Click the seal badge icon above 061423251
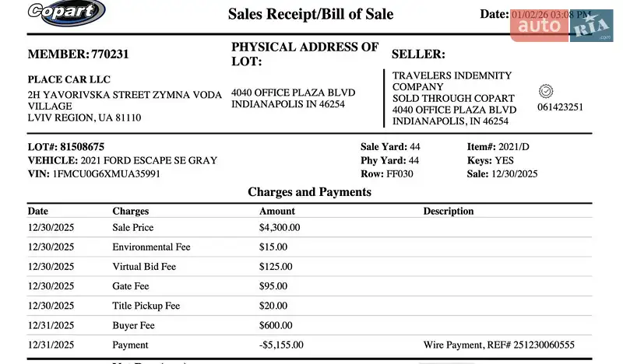The image size is (623, 364). pos(545,91)
